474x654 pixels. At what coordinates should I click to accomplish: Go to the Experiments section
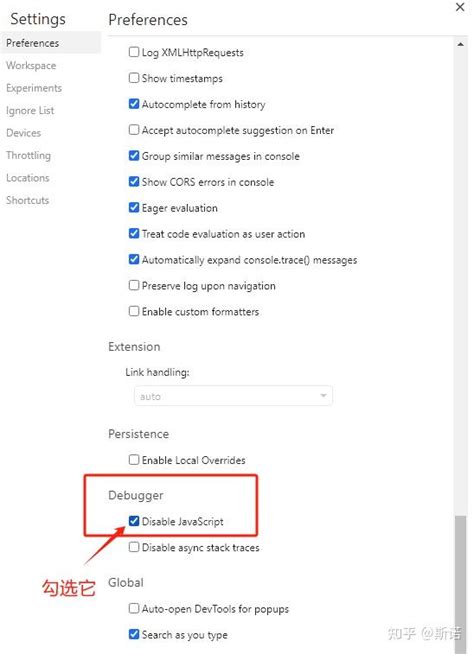(x=34, y=88)
